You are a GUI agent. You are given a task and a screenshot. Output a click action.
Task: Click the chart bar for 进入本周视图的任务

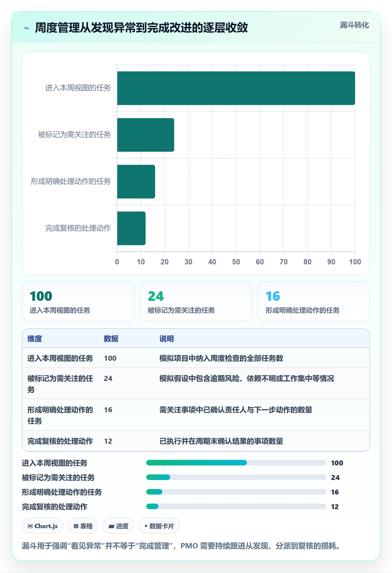pos(236,88)
